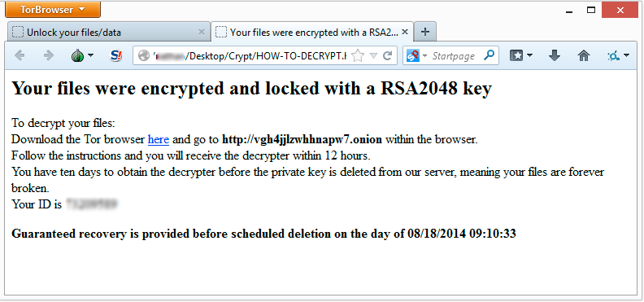Click the search magnifier icon
The image size is (644, 302).
click(x=490, y=55)
